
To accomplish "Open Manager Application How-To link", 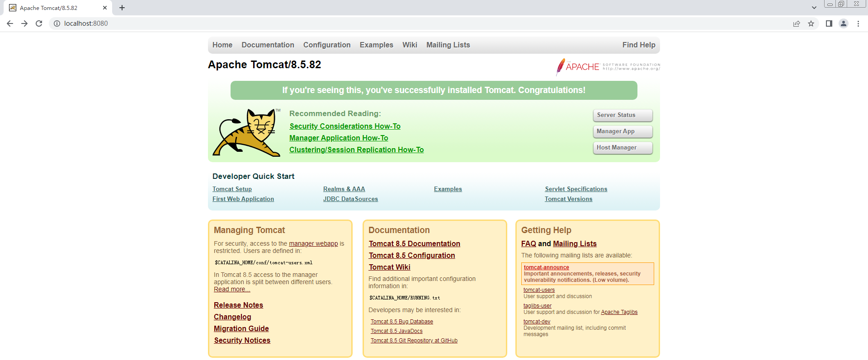I will pos(339,138).
